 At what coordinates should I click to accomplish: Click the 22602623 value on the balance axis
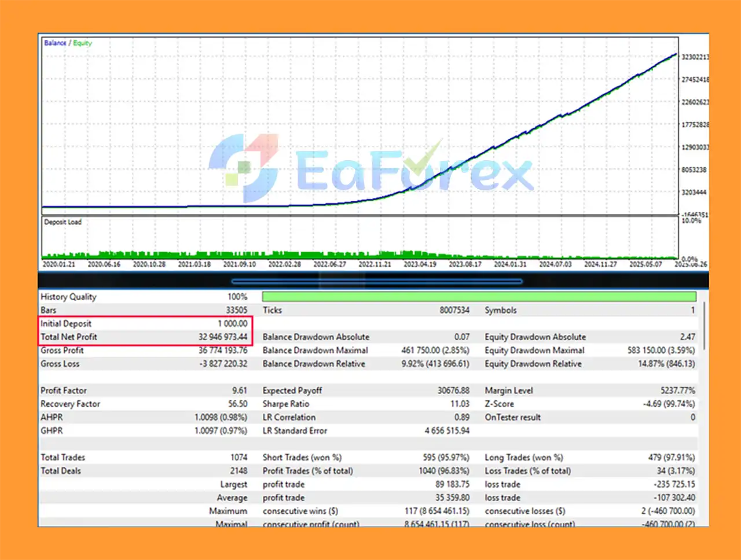click(x=695, y=102)
